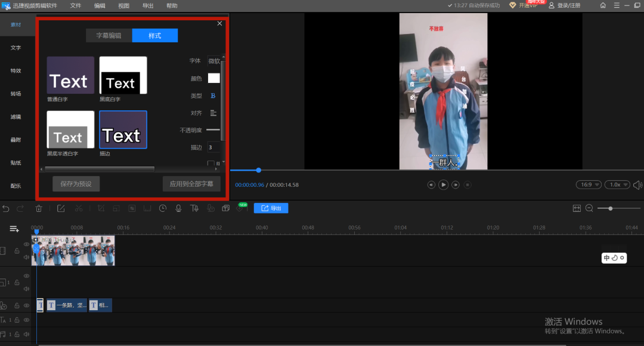Click the 保存为预设 button

76,184
